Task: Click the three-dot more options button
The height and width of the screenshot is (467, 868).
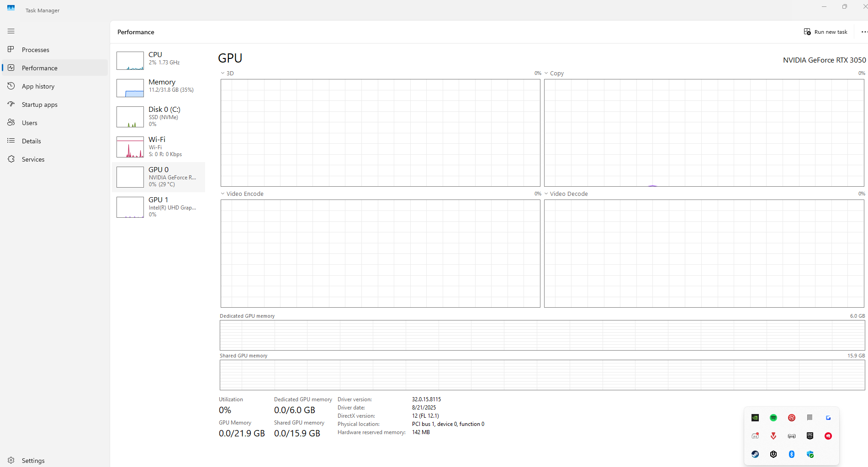Action: [864, 32]
